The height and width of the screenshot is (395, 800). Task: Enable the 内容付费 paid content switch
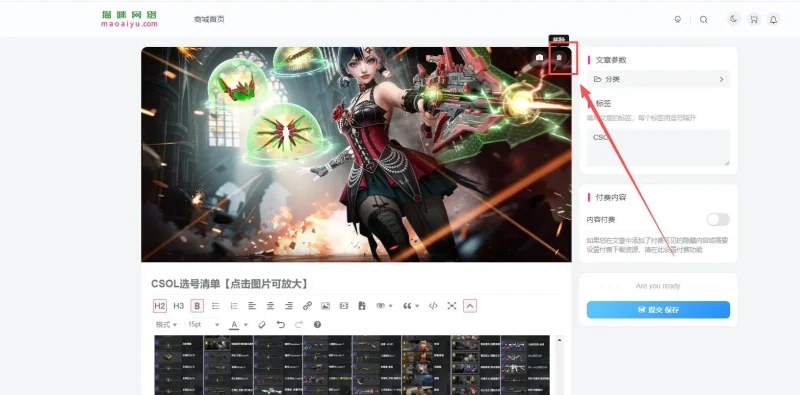718,219
